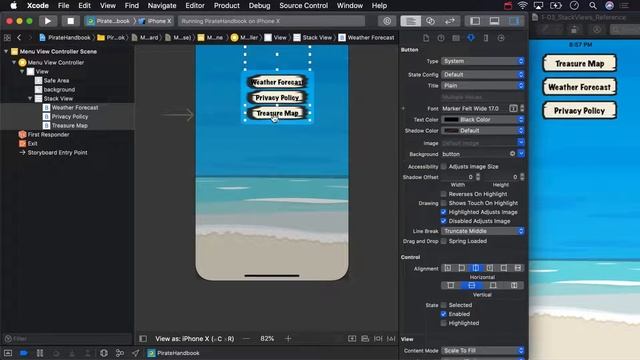Open the Align constraints button
This screenshot has width=640, height=360.
coord(365,338)
